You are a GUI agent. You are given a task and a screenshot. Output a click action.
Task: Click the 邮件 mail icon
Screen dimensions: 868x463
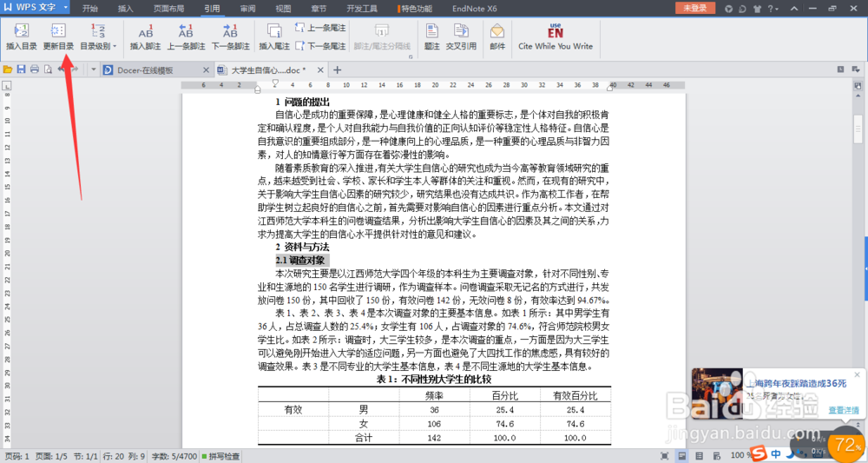(497, 37)
